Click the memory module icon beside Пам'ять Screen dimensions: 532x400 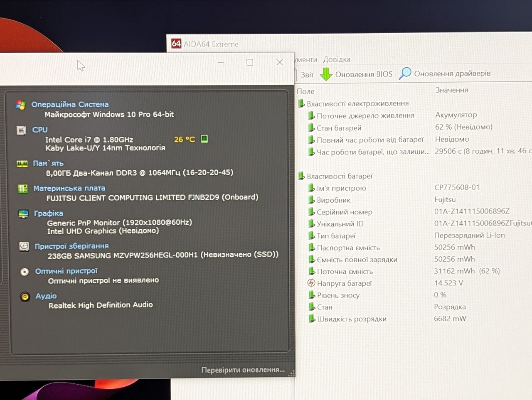click(x=22, y=164)
